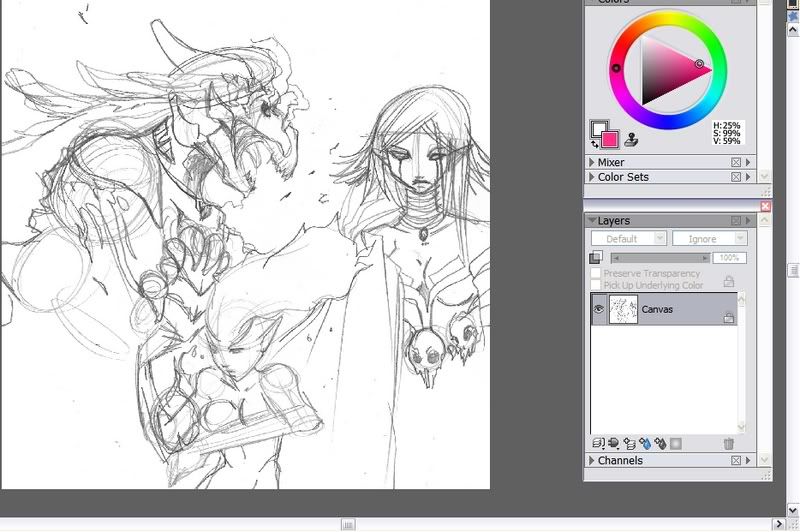Click the Canvas layer lock icon
Screen dimensions: 800x532
(729, 318)
